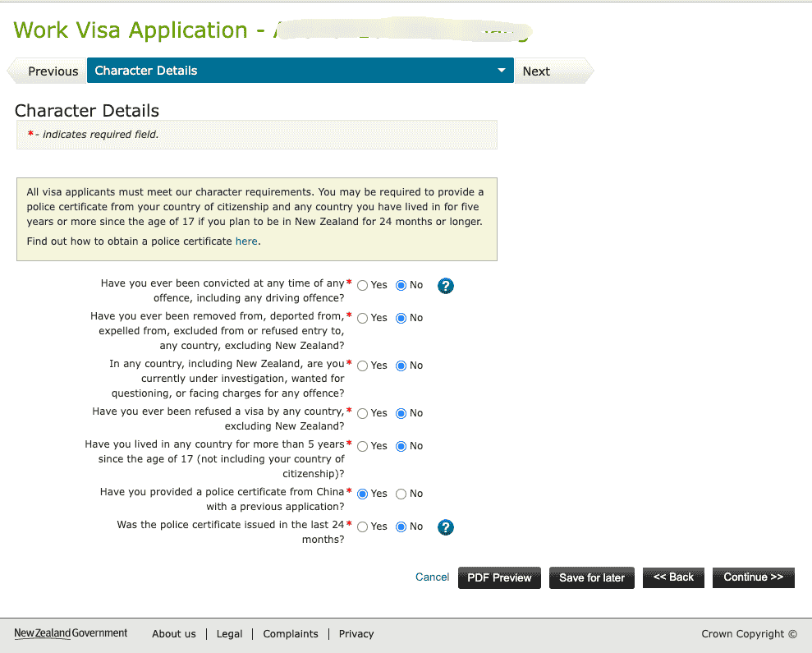This screenshot has width=812, height=653.
Task: Select Yes for removed or deported question
Action: [x=363, y=319]
